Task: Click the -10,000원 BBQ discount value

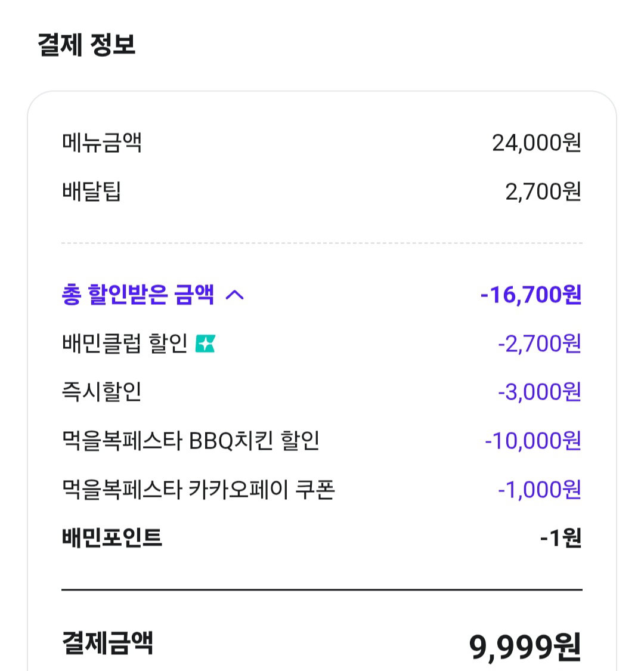Action: 533,440
